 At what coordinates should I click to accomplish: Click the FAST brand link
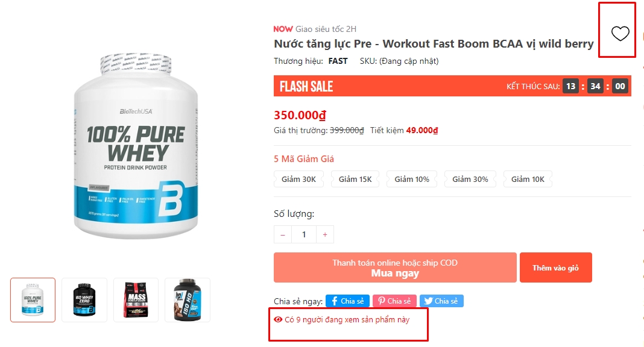tap(338, 61)
